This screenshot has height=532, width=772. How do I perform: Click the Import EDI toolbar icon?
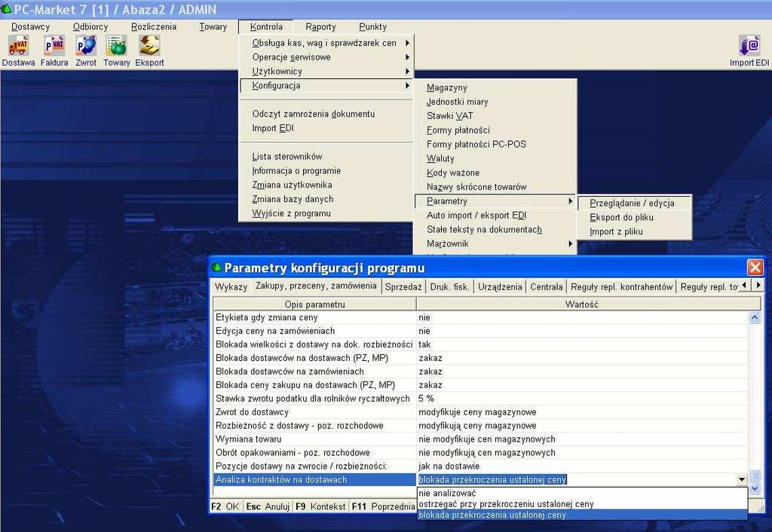[x=749, y=51]
